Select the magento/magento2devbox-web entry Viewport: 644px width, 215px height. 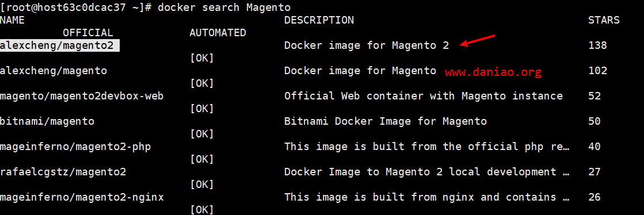pyautogui.click(x=82, y=97)
